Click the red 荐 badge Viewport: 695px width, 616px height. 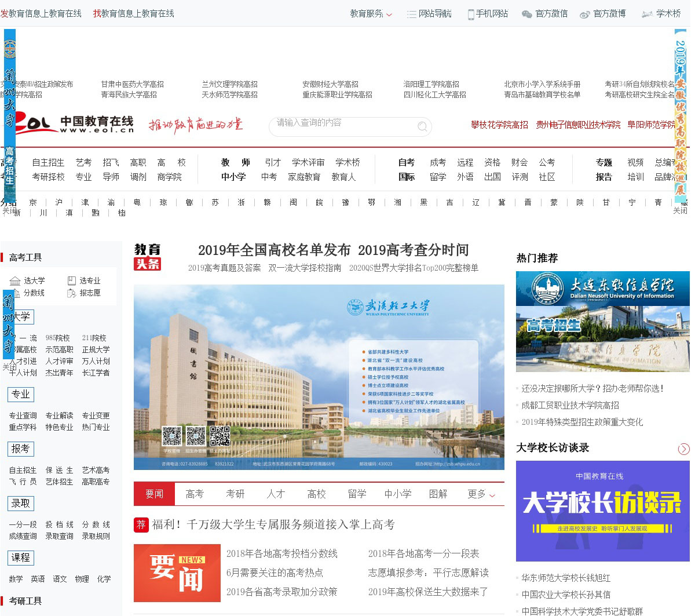(x=141, y=525)
